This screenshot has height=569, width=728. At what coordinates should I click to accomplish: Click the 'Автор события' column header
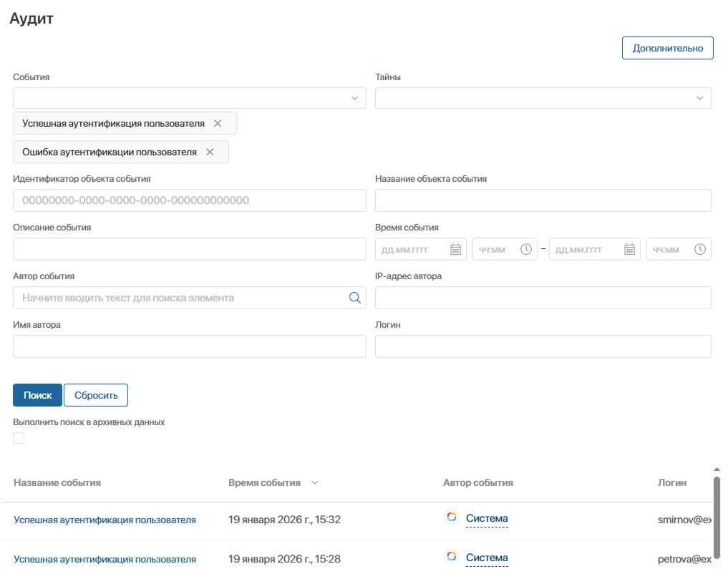click(477, 482)
